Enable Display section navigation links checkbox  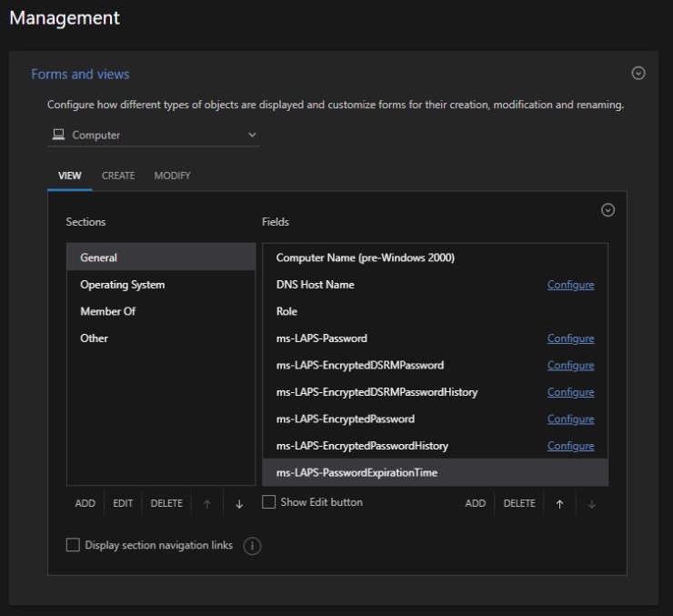73,545
